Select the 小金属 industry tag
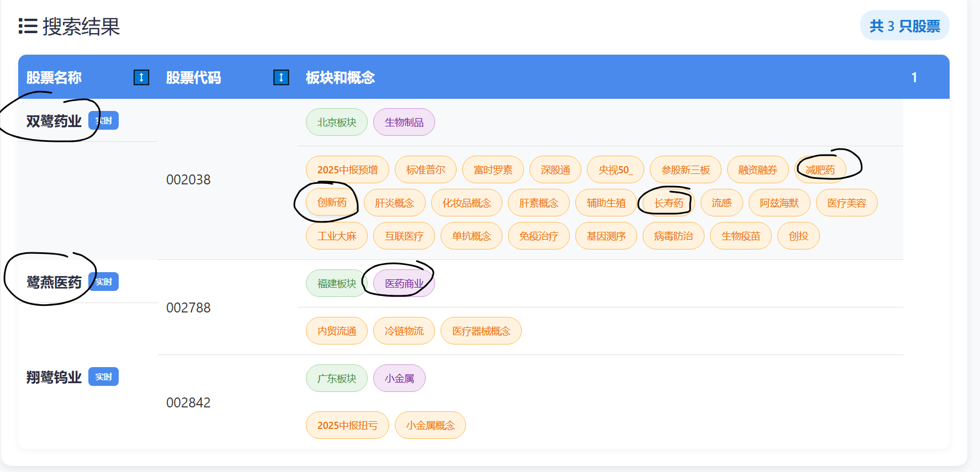Screen dimensions: 980x472 pos(399,378)
